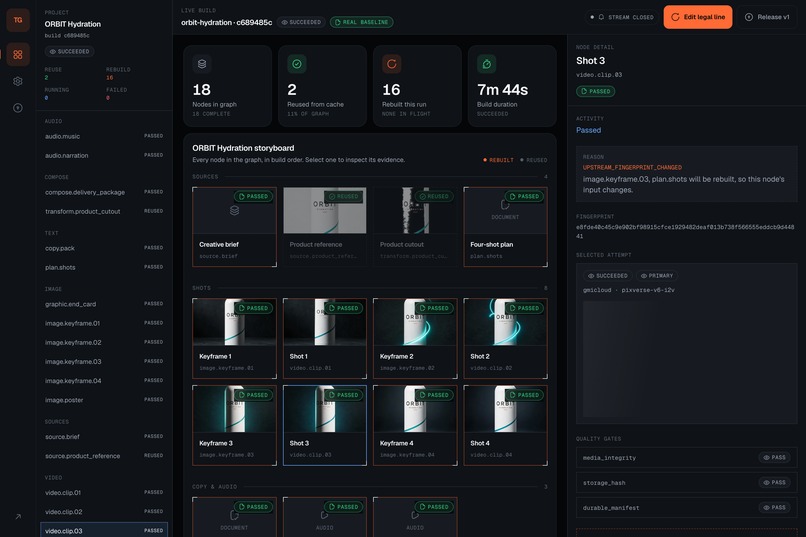The image size is (806, 537).
Task: Click the Reused legend indicator
Action: 534,160
